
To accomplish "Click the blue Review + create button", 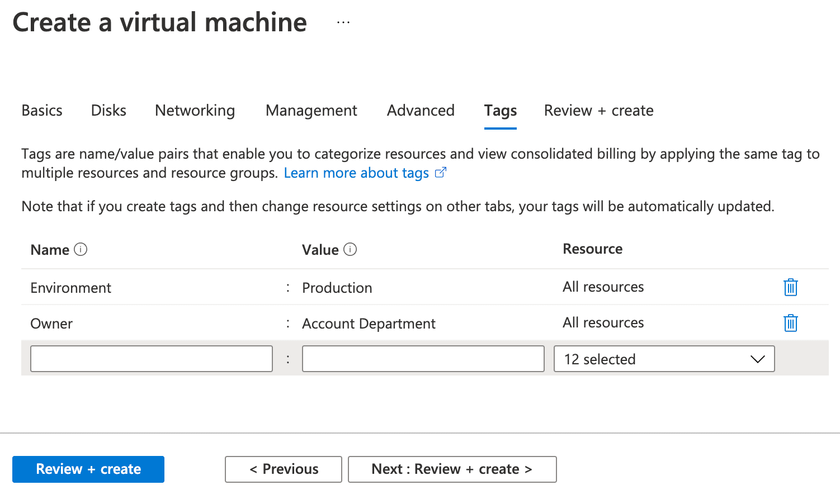I will tap(88, 469).
